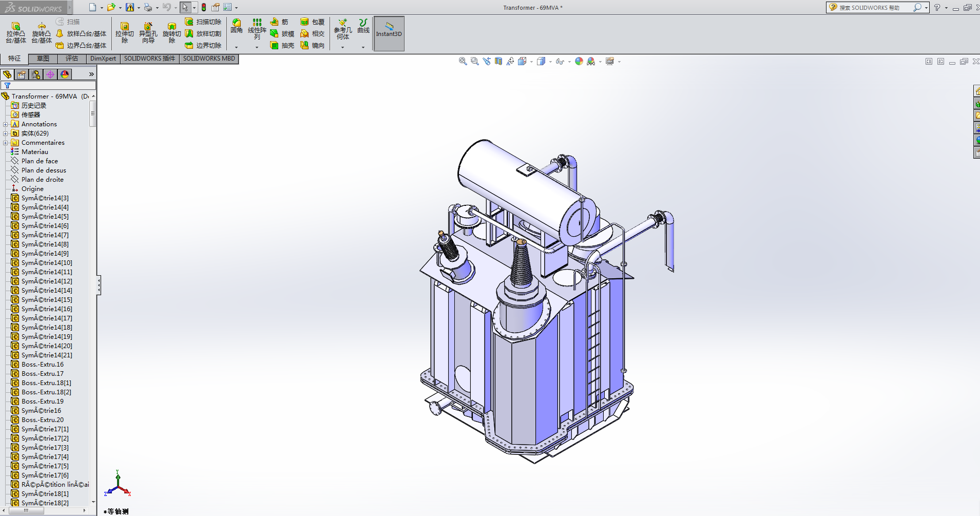980x516 pixels.
Task: Switch to the 草图 (Sketch) tab
Action: click(43, 59)
